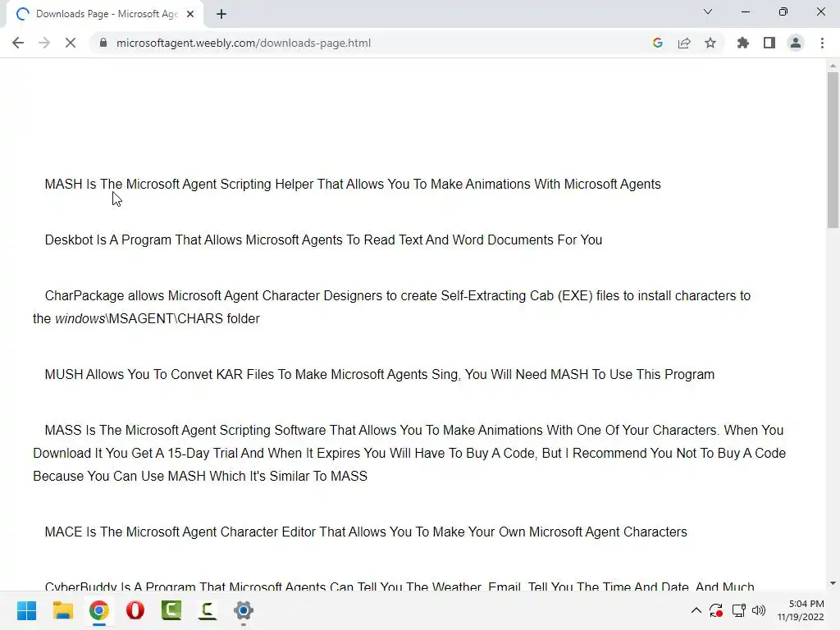Open the Chrome three-dot menu
The image size is (840, 630).
point(822,43)
